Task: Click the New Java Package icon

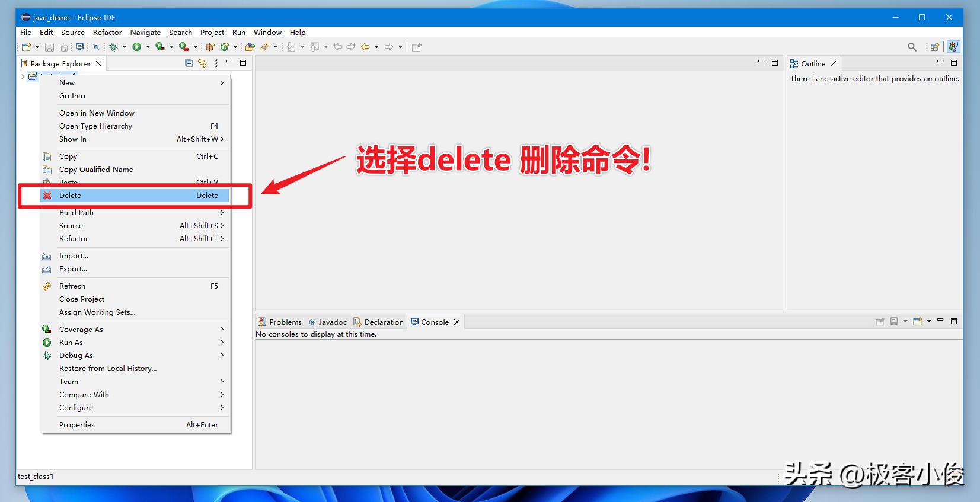Action: (210, 47)
